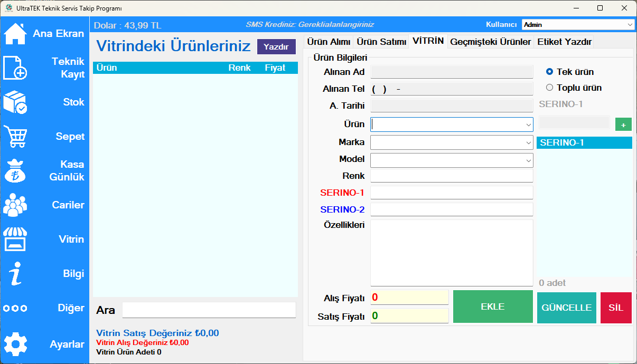Expand the Model combo box
637x364 pixels.
(528, 160)
